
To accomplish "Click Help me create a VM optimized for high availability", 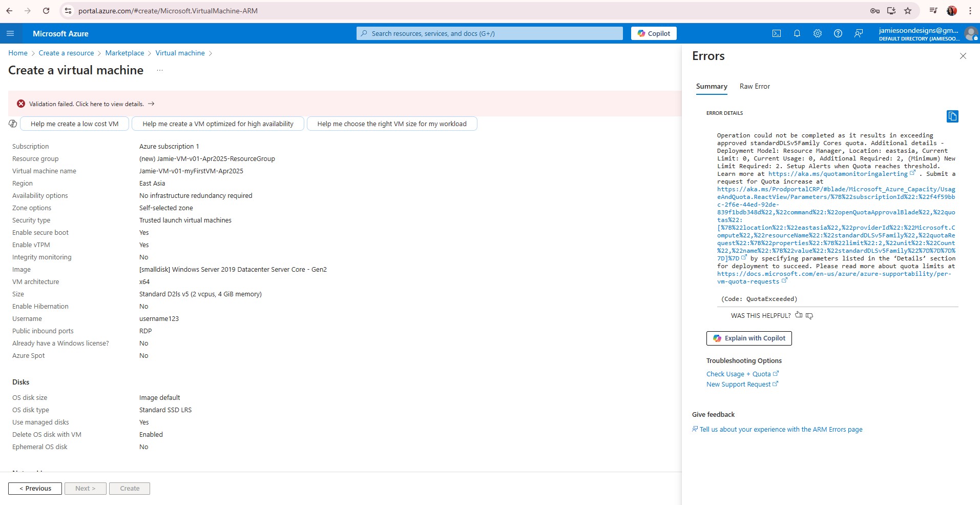I will point(218,124).
